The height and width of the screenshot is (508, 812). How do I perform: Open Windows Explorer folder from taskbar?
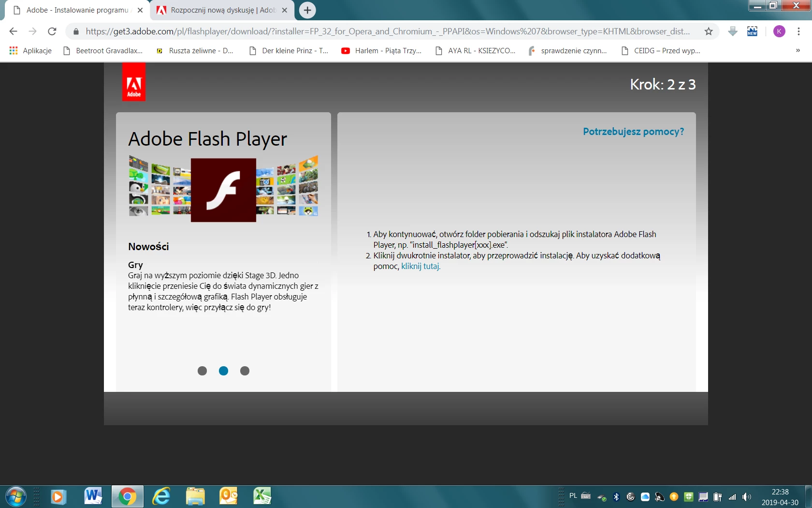[195, 497]
